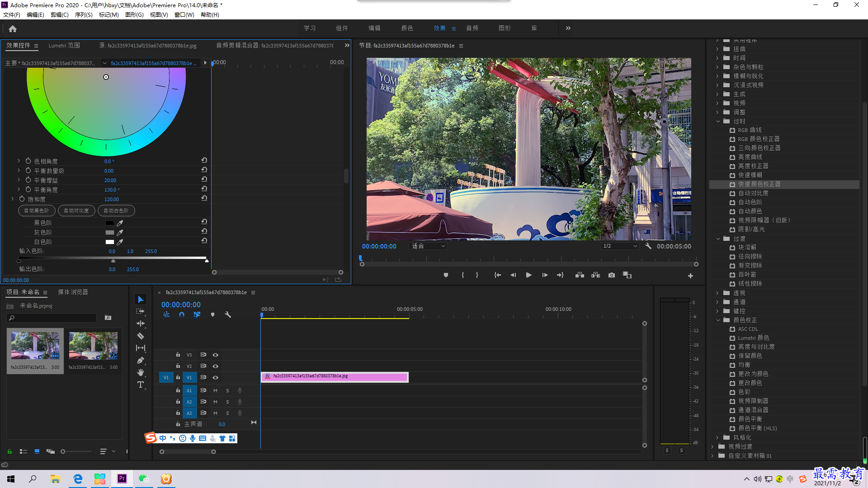Screen dimensions: 868x488
Task: Select the Ripple Edit tool
Action: click(x=141, y=324)
